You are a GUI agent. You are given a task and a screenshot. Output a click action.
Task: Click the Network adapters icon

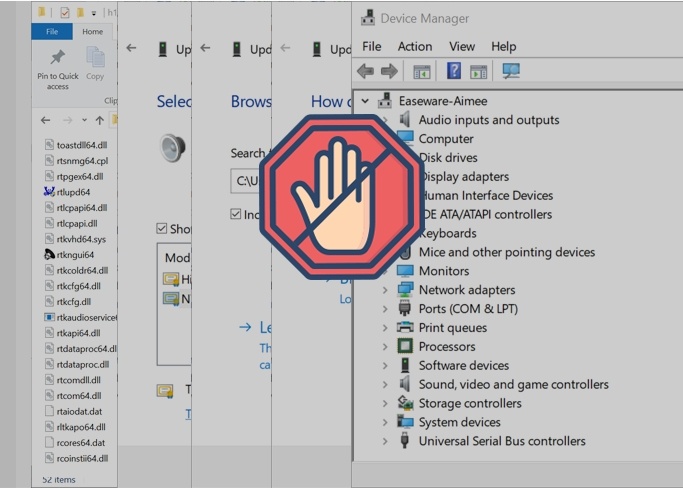405,290
